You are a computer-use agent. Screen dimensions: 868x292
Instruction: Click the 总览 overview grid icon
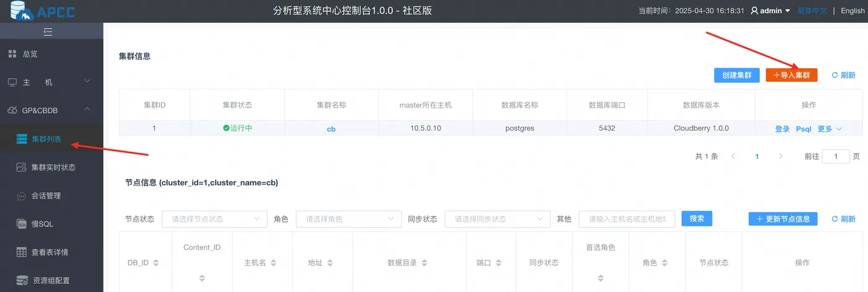(12, 54)
